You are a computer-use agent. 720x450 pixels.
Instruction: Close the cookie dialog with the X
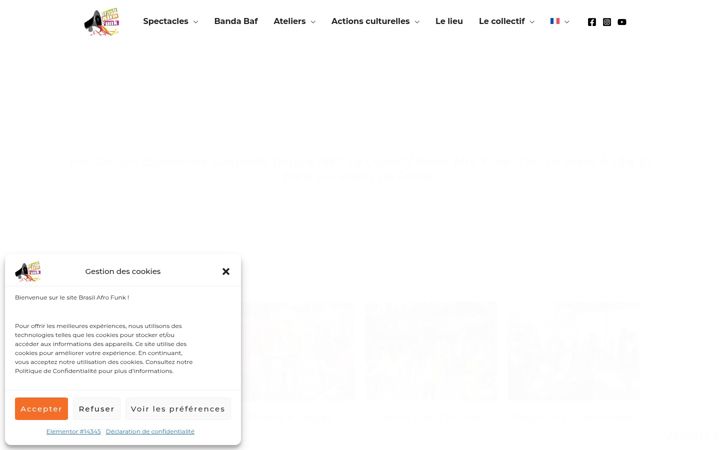click(x=225, y=271)
